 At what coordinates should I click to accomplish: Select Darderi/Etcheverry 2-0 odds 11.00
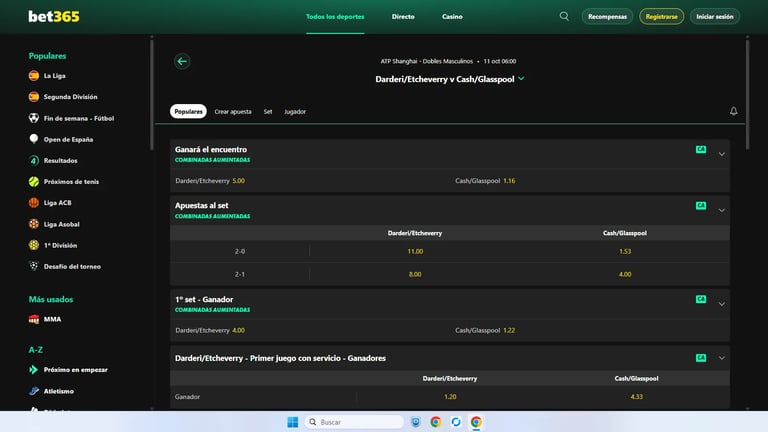(x=415, y=251)
